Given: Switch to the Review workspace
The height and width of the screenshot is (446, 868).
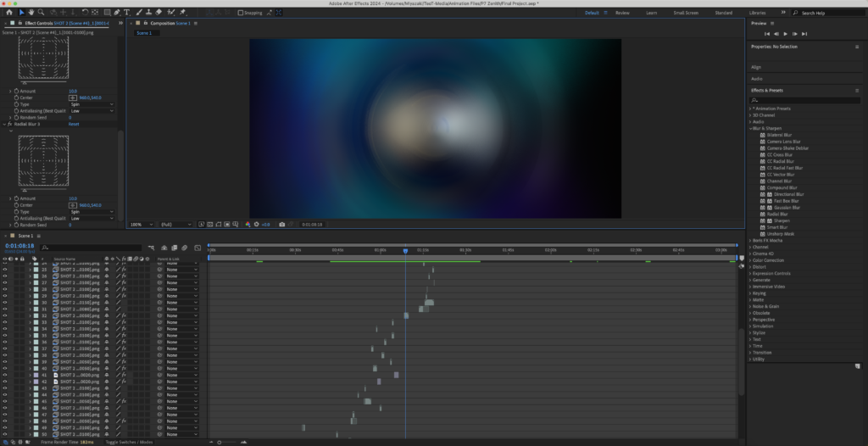Looking at the screenshot, I should (x=622, y=13).
